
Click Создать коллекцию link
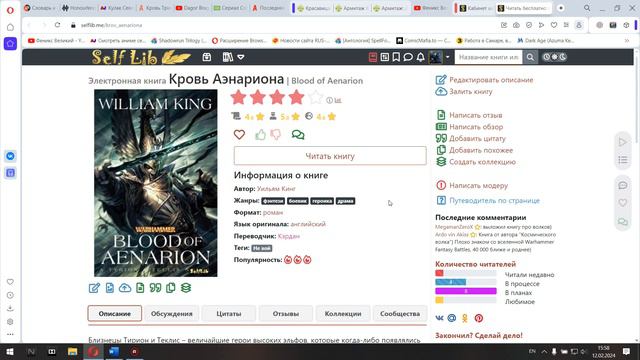(x=482, y=162)
